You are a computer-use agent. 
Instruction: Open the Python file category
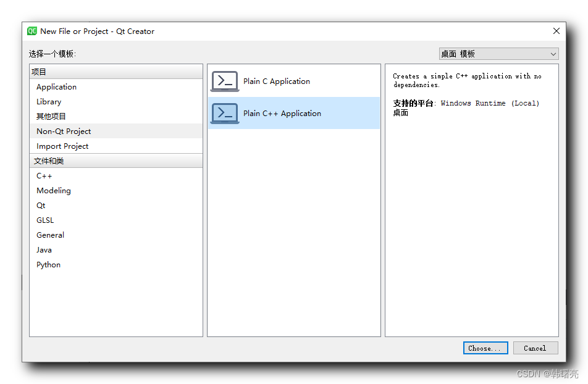[48, 264]
